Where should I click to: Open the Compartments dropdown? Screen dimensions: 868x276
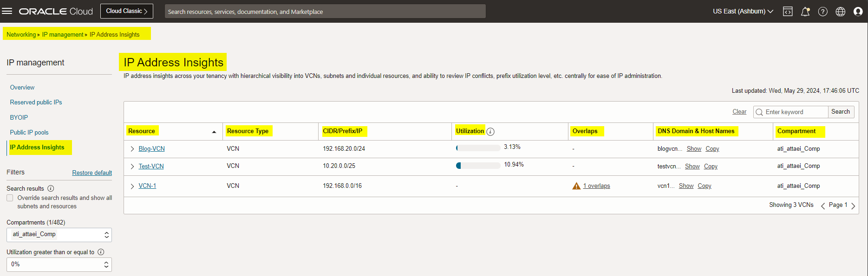59,235
